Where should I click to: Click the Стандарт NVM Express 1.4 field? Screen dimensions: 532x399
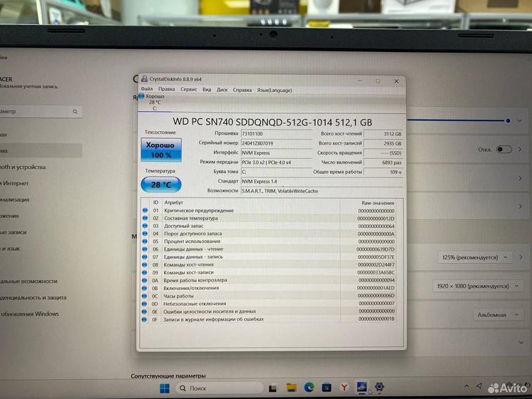coord(322,182)
